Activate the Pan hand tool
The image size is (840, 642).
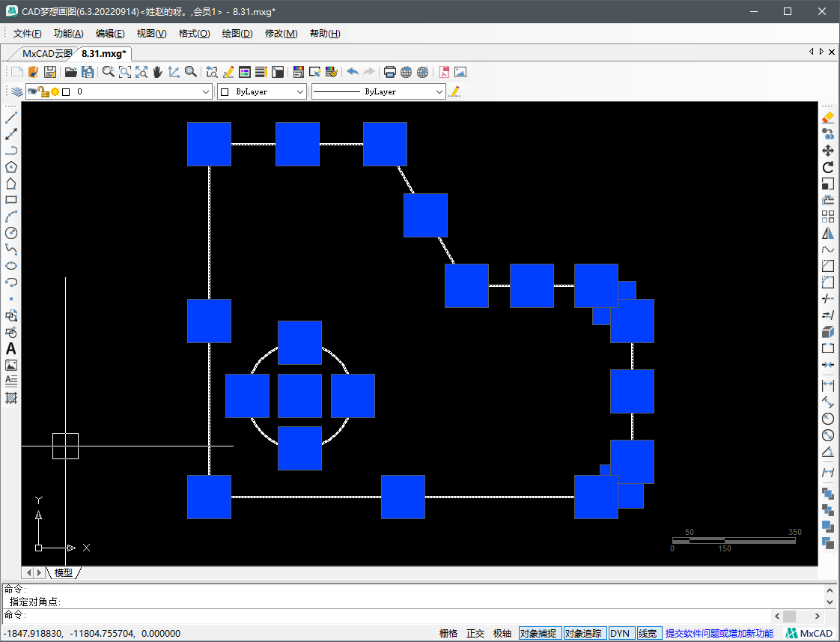pos(157,72)
